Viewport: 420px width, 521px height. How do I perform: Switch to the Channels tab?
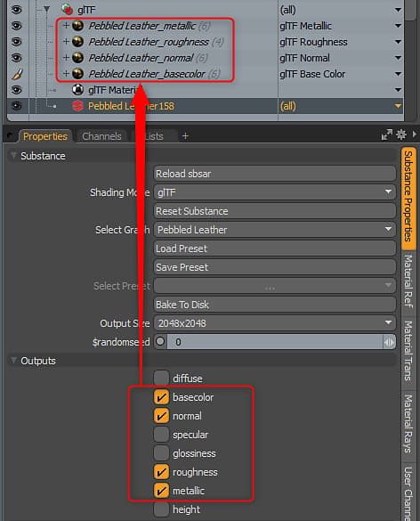pos(101,136)
